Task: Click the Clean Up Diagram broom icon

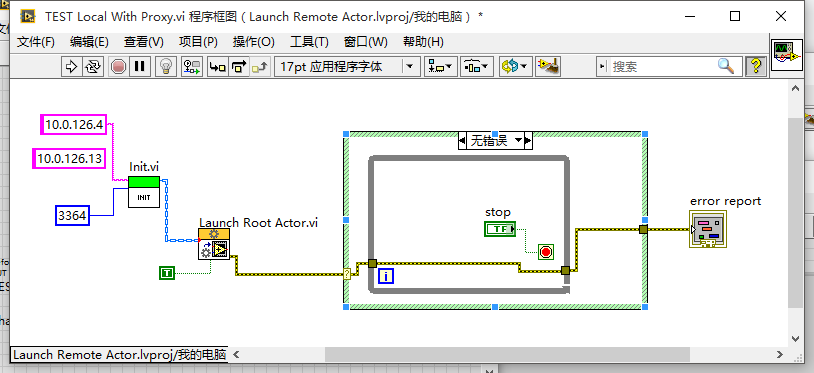Action: pos(548,66)
